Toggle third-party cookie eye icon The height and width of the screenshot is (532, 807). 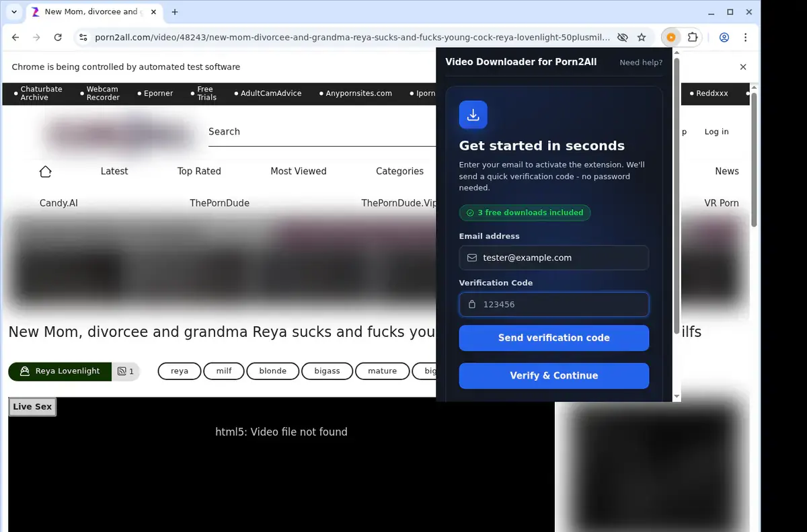(x=623, y=38)
